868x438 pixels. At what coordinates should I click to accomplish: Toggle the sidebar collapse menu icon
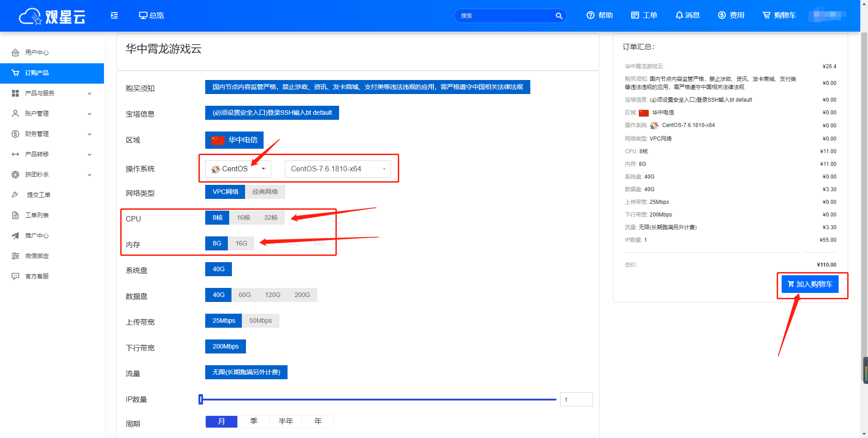click(x=114, y=15)
